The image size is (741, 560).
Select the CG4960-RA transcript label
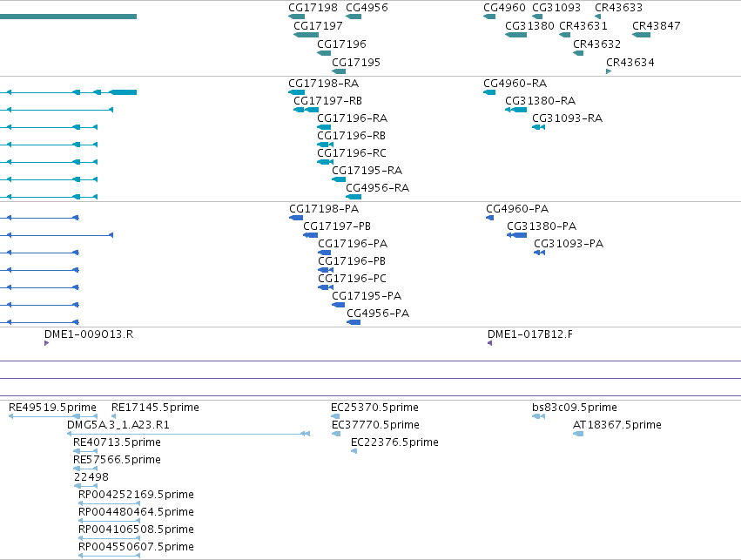[515, 84]
